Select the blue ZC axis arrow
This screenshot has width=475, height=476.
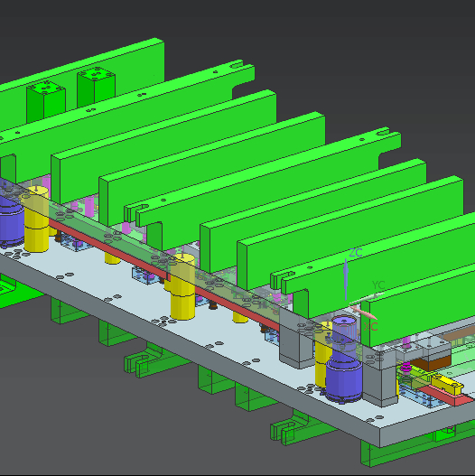click(x=346, y=279)
